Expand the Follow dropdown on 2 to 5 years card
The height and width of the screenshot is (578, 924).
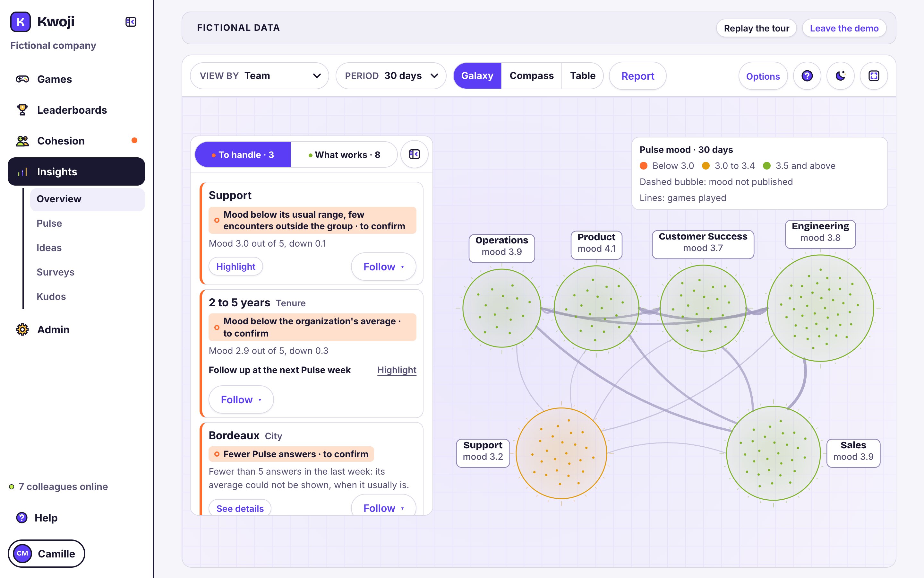pyautogui.click(x=241, y=399)
